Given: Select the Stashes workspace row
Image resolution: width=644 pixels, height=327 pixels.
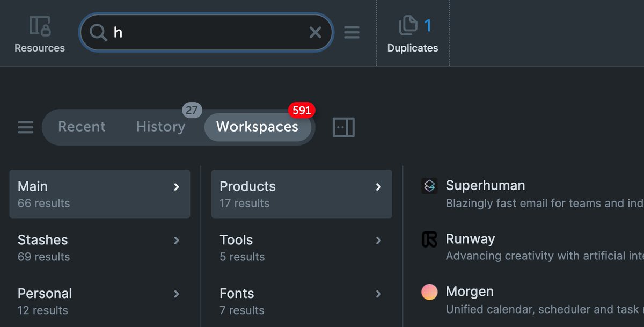Looking at the screenshot, I should pos(100,248).
